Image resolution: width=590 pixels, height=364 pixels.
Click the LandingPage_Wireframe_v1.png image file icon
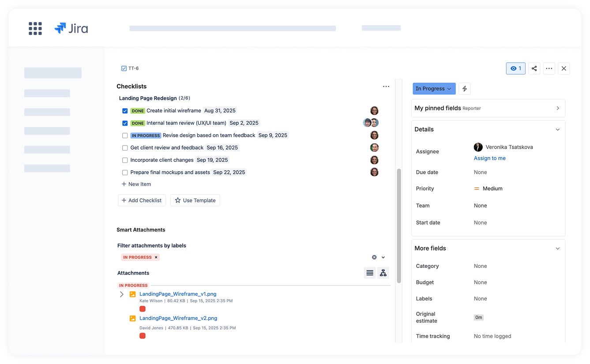coord(132,294)
